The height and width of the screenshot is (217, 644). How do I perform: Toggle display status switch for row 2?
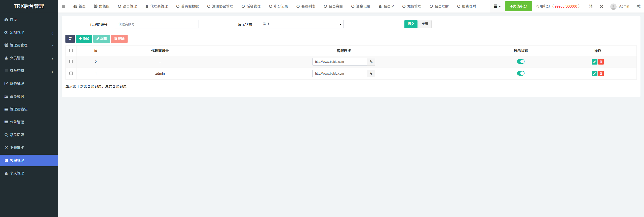[520, 62]
